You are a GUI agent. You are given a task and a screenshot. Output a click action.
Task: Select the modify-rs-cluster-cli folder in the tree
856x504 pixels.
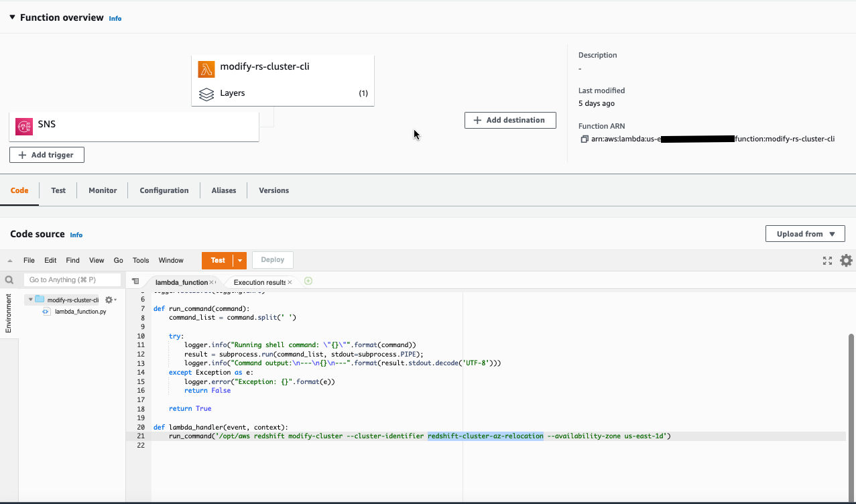(x=72, y=300)
